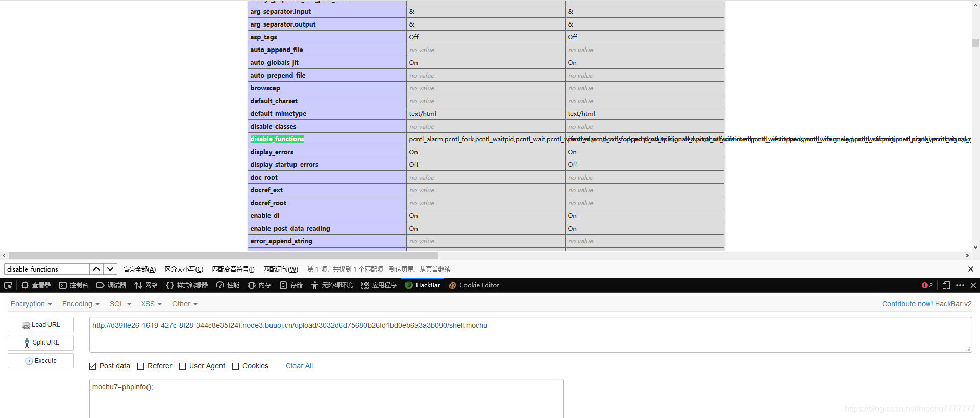
Task: Open the Storage (存储) tab
Action: coord(291,285)
